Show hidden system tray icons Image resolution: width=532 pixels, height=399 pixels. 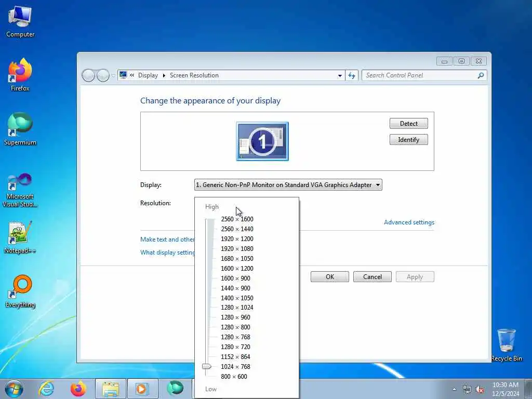click(454, 390)
